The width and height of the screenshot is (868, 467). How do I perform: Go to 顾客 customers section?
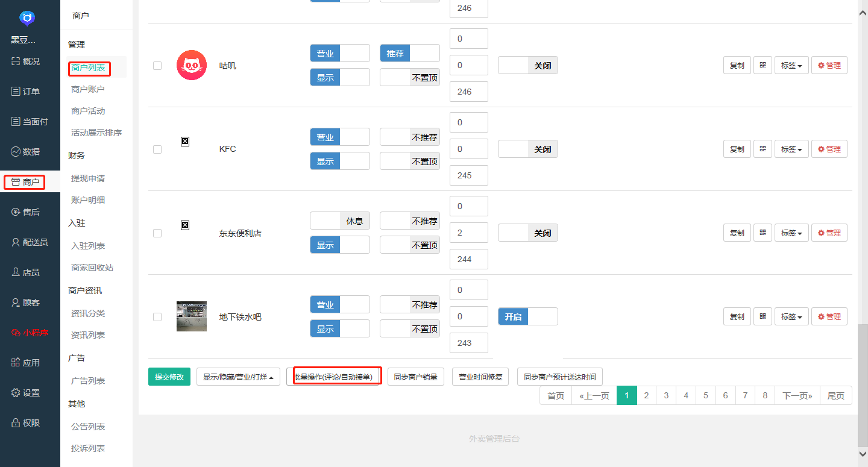tap(26, 302)
